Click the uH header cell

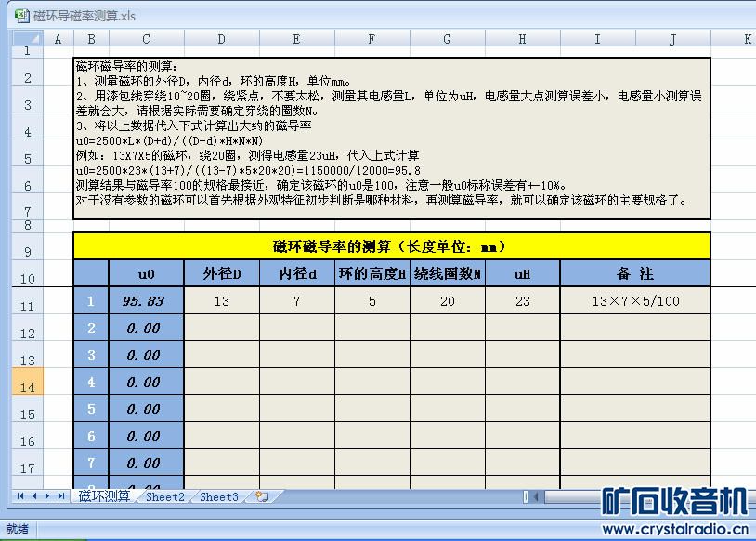pos(523,273)
